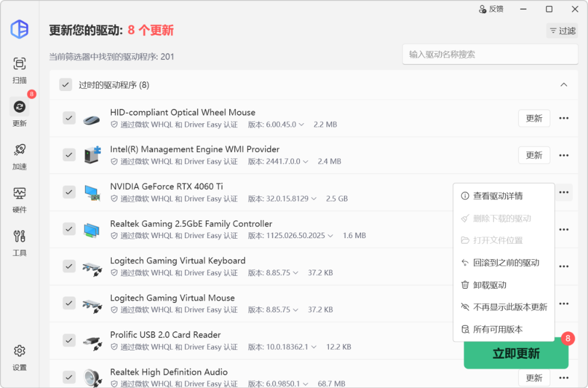Screen dimensions: 588x388
Task: Click the three-dot menu of NVIDIA GeForce RTX 4060 Ti
Action: [x=563, y=192]
